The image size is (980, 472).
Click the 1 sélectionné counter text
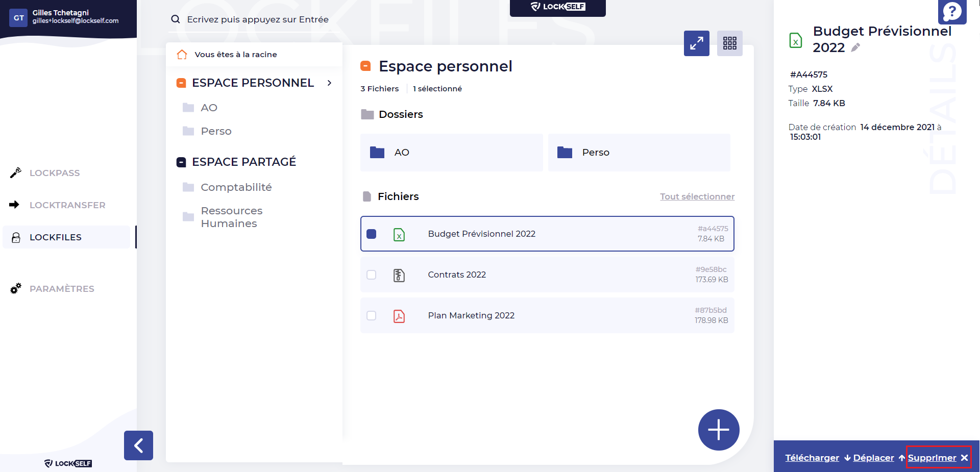(x=437, y=89)
